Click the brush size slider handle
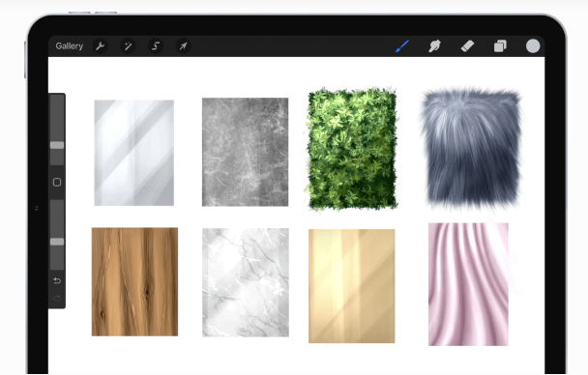This screenshot has height=375, width=588. (57, 145)
